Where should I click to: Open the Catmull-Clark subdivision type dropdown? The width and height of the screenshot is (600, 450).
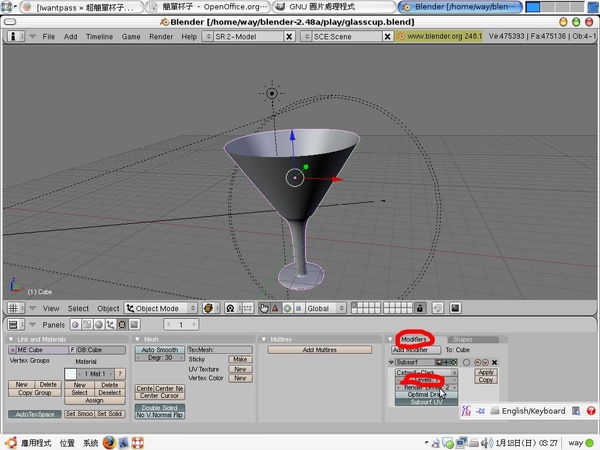pos(426,372)
